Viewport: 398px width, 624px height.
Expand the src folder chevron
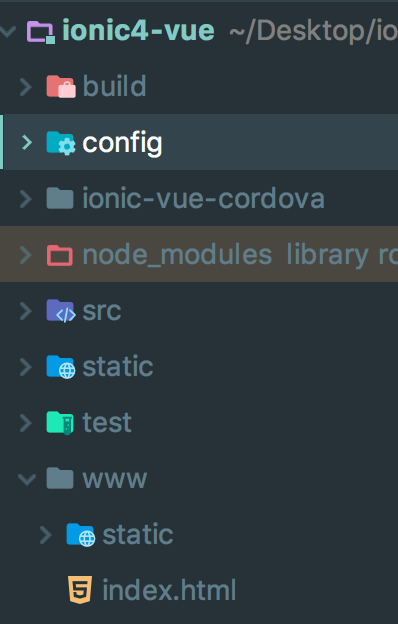coord(26,311)
